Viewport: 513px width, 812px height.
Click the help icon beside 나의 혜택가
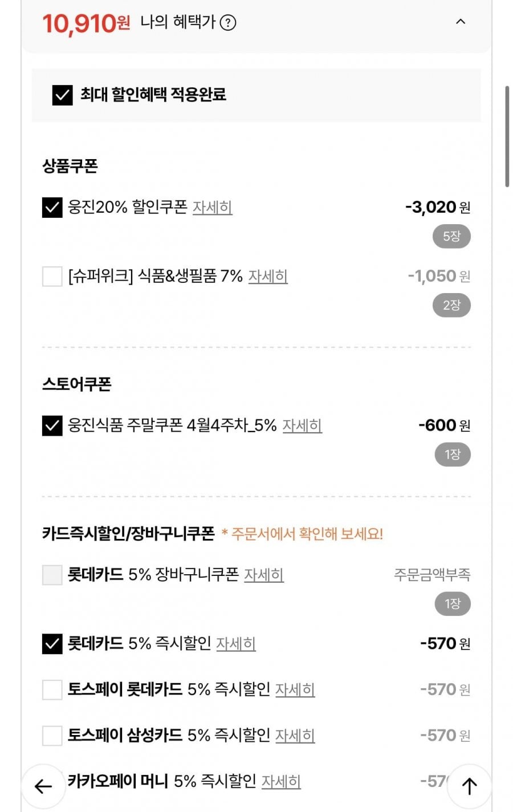point(228,23)
